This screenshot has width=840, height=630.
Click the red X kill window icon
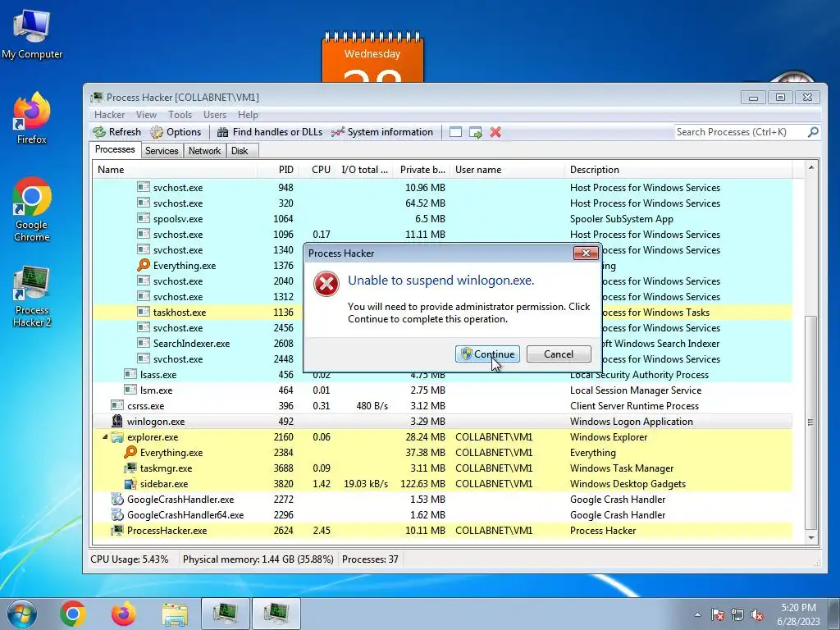[495, 132]
